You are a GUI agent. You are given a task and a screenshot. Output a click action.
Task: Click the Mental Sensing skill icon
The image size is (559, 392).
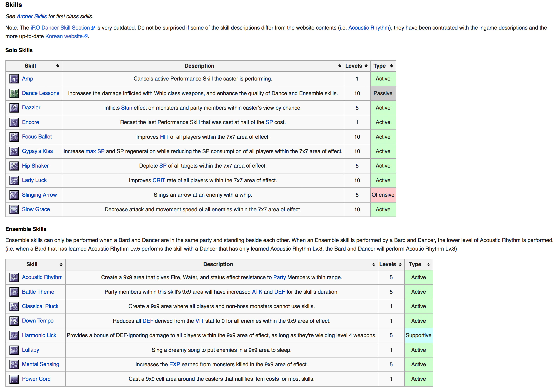click(14, 365)
